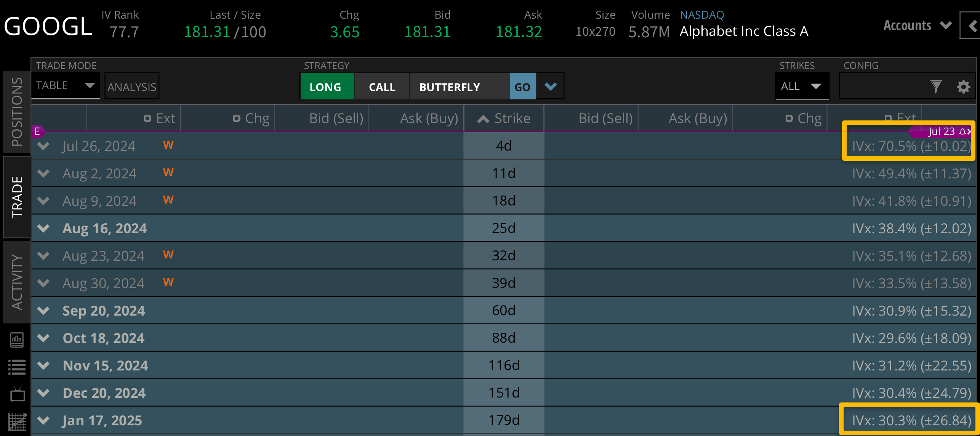Open the research book icon in sidebar
Image resolution: width=980 pixels, height=436 pixels.
point(17,340)
